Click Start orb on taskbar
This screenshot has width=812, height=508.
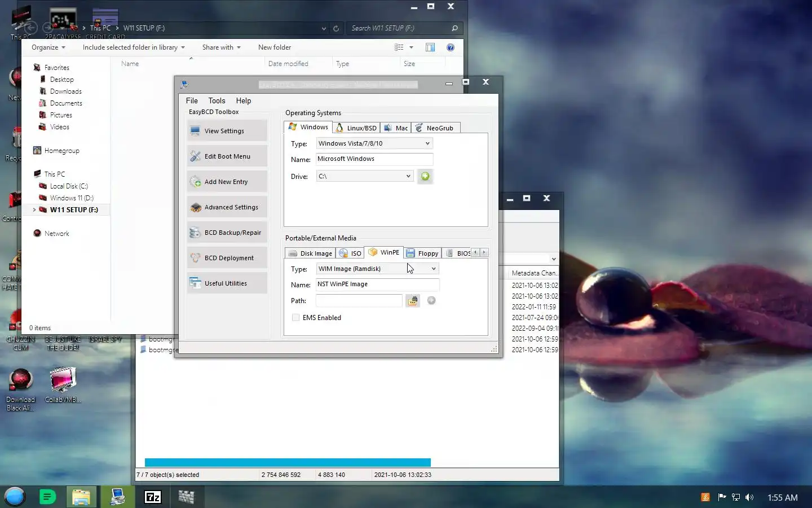[x=15, y=497]
